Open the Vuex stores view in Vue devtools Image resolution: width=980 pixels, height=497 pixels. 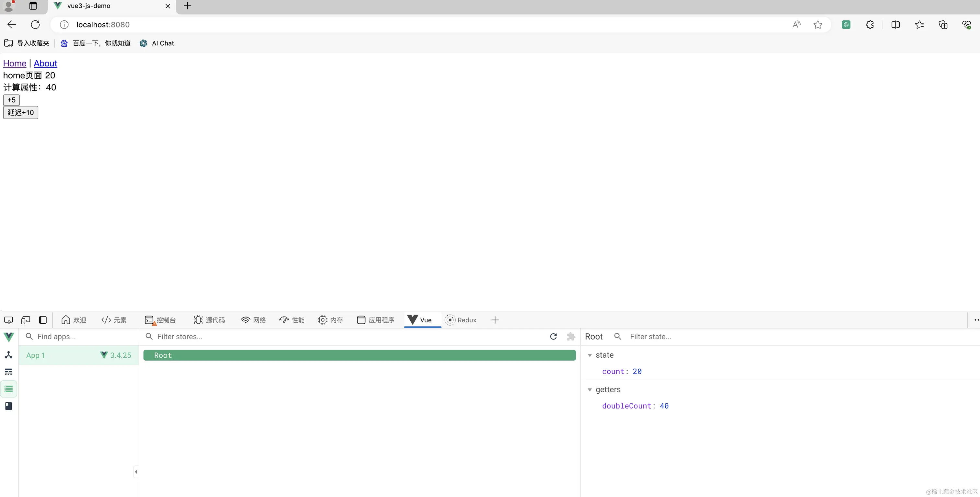click(x=8, y=389)
